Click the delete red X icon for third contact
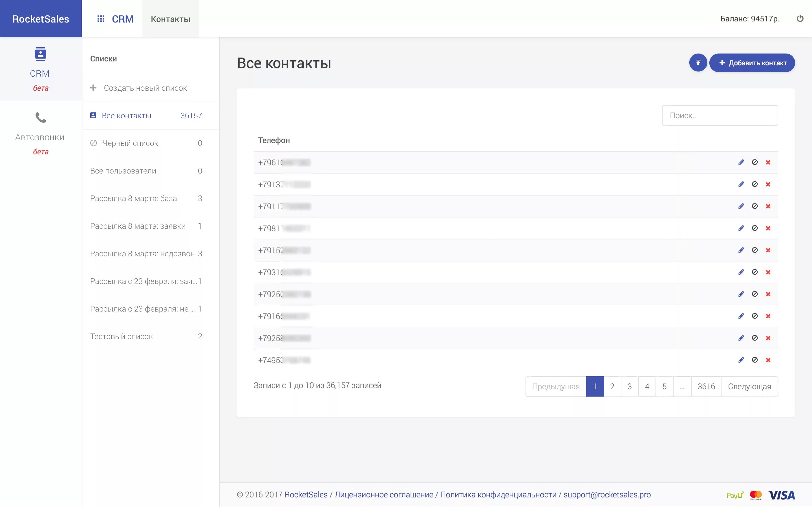 [x=768, y=206]
